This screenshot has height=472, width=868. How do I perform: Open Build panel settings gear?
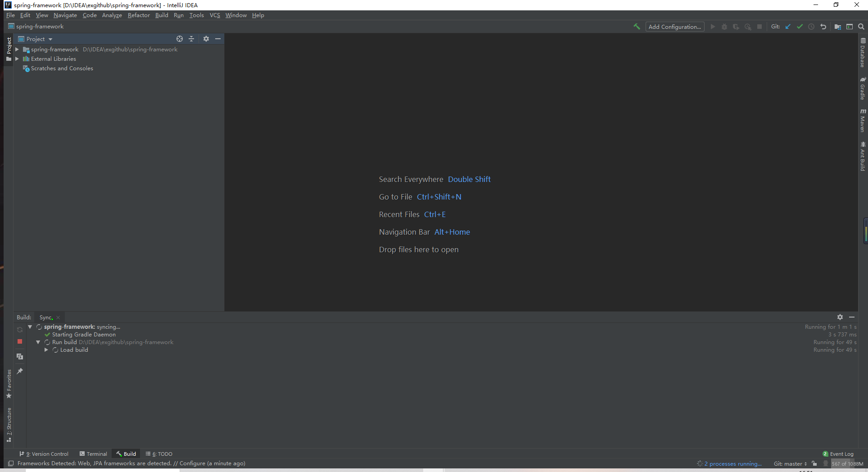click(840, 317)
